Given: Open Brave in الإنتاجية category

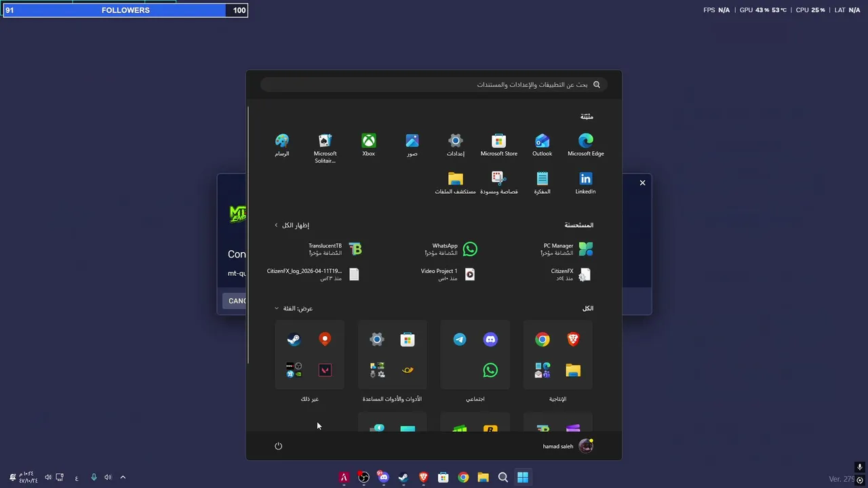Looking at the screenshot, I should coord(573,340).
